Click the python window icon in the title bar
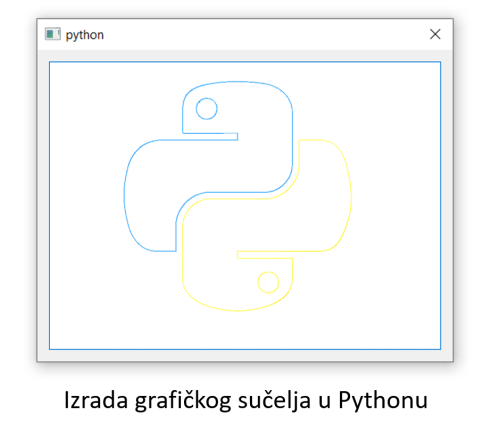 pos(53,34)
